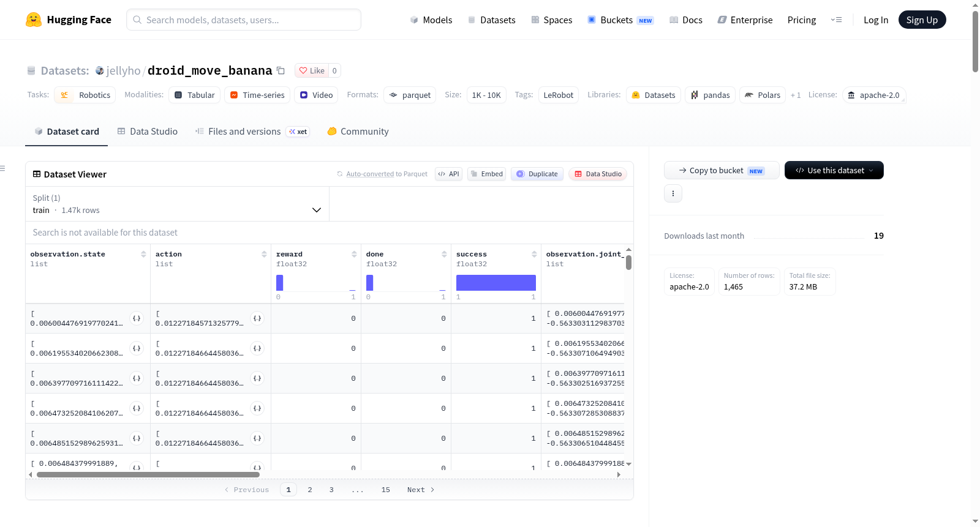
Task: Open the three-dot more options button
Action: coord(673,193)
